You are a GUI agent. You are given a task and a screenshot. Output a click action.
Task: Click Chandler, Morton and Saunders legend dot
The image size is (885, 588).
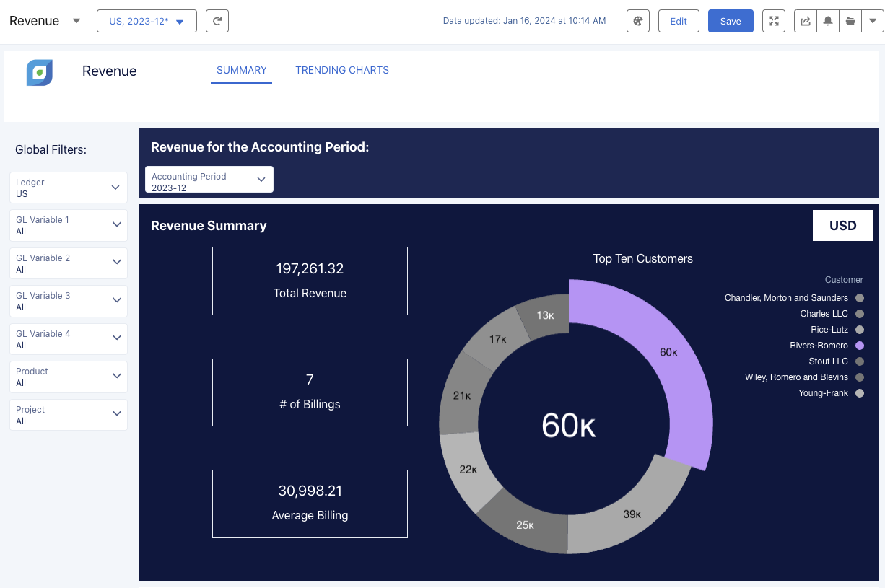[859, 298]
